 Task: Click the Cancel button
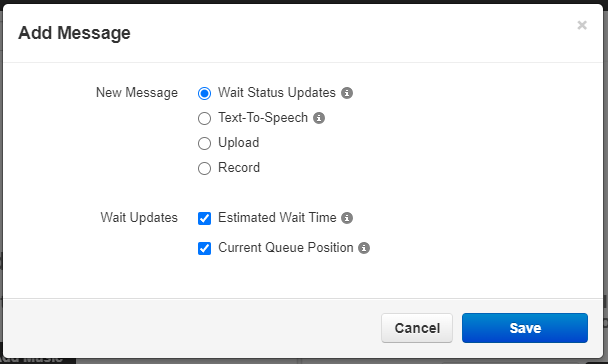pyautogui.click(x=417, y=328)
